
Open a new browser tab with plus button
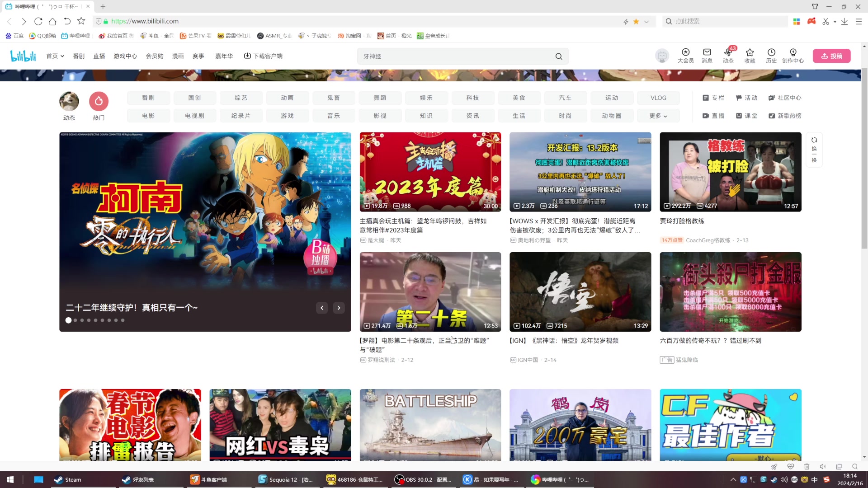[103, 6]
